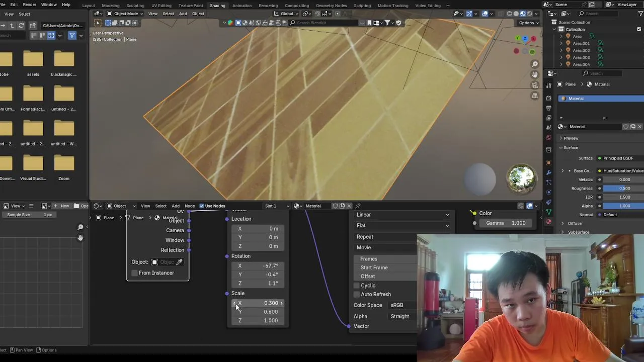
Task: Open the Object properties tab
Action: pyautogui.click(x=549, y=163)
